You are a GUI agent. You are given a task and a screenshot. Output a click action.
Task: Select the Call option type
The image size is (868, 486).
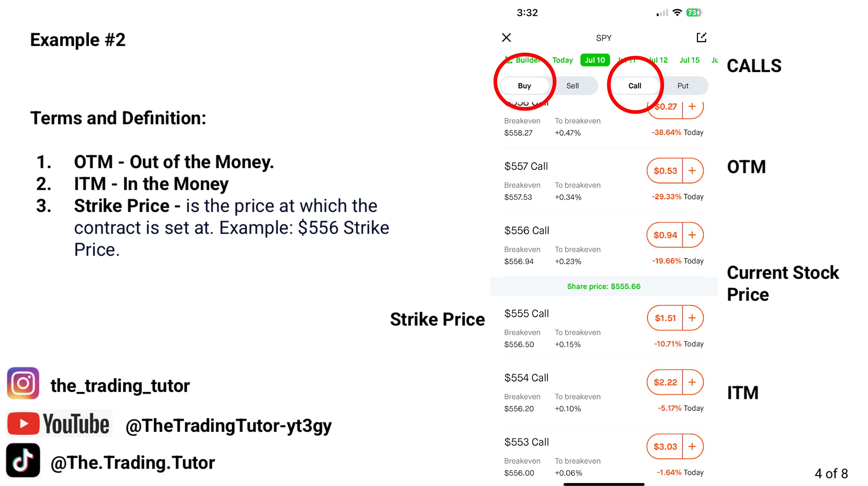pos(634,86)
